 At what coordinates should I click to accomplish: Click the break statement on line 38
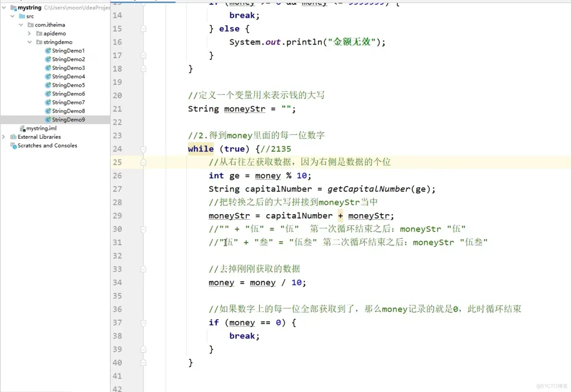coord(245,336)
